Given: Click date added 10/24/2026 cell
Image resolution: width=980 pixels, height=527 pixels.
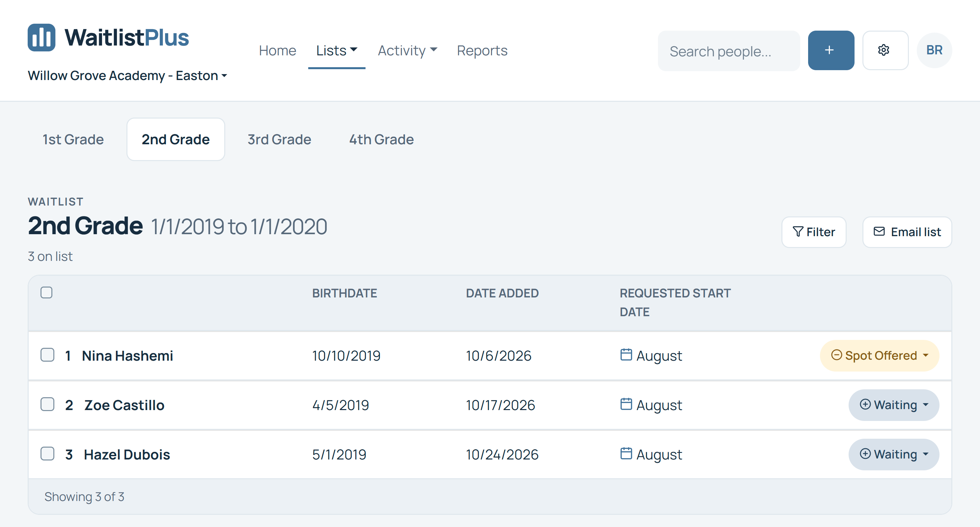Looking at the screenshot, I should point(502,455).
